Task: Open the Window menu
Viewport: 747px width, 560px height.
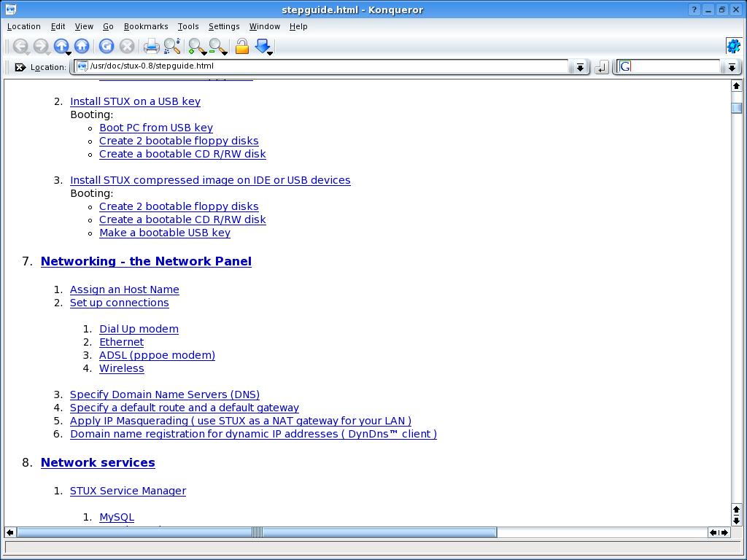Action: tap(264, 27)
